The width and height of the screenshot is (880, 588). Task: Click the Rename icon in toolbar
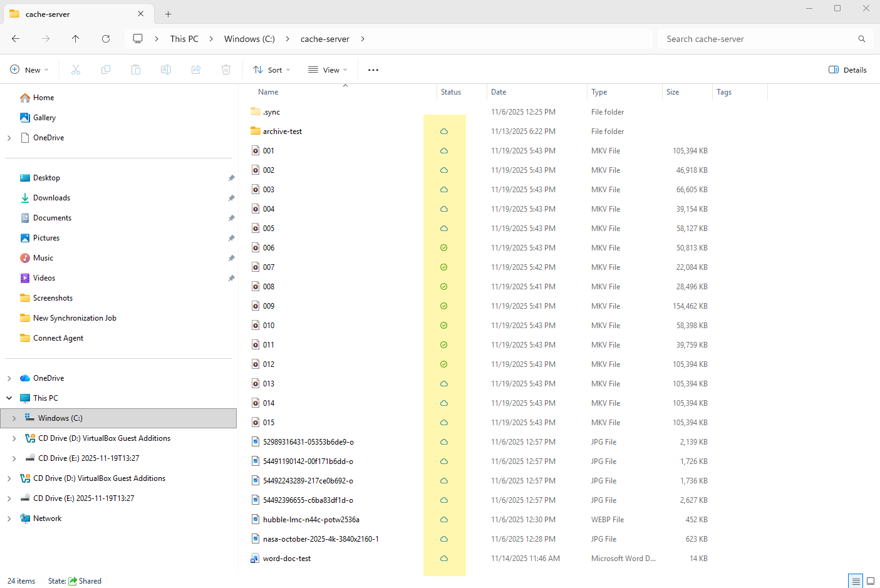(x=166, y=70)
